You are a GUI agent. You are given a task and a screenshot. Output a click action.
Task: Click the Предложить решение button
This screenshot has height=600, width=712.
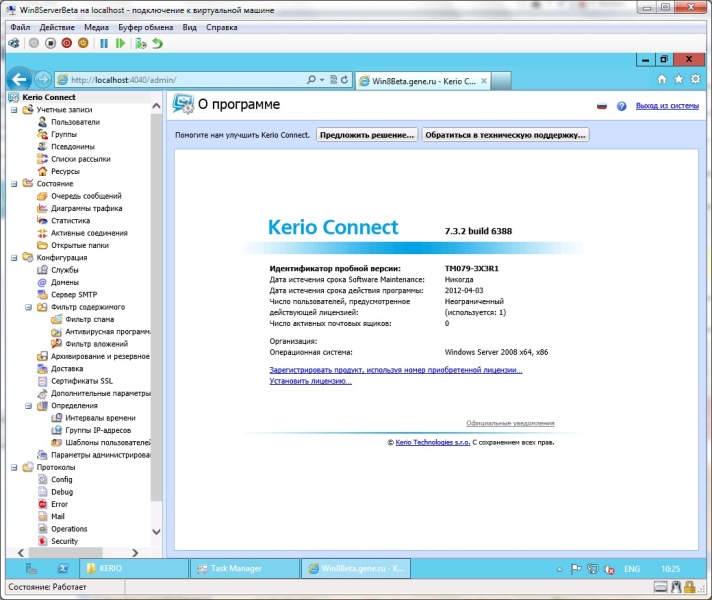pos(367,134)
